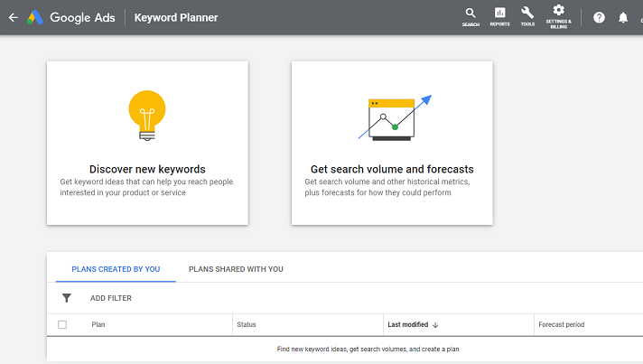Open Discover new keywords card
This screenshot has height=364, width=643.
(x=147, y=143)
